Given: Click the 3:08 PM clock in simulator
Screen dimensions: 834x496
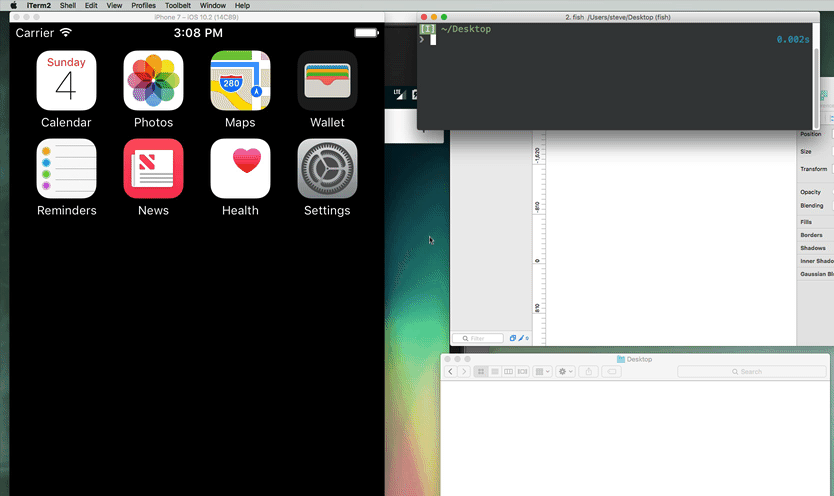Looking at the screenshot, I should (198, 33).
